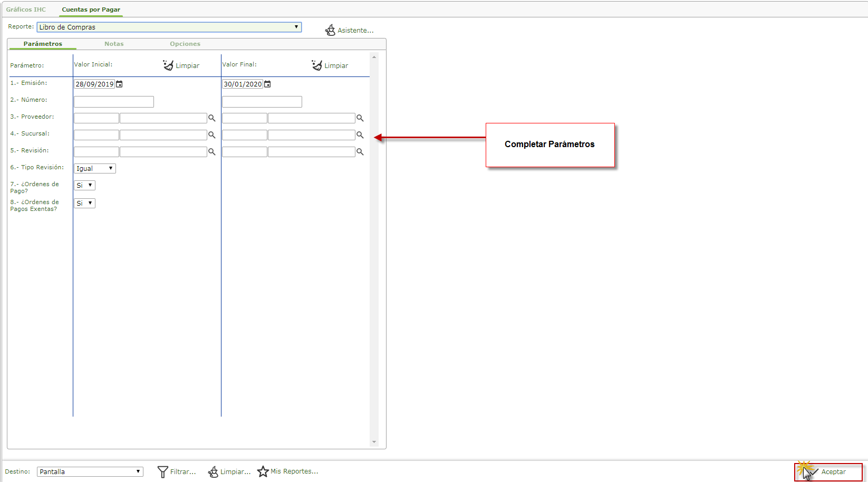Open the Asistente wizard icon
The width and height of the screenshot is (868, 482).
pyautogui.click(x=331, y=31)
